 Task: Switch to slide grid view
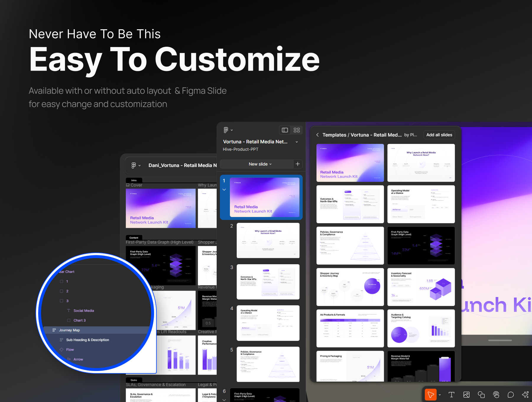pyautogui.click(x=297, y=130)
